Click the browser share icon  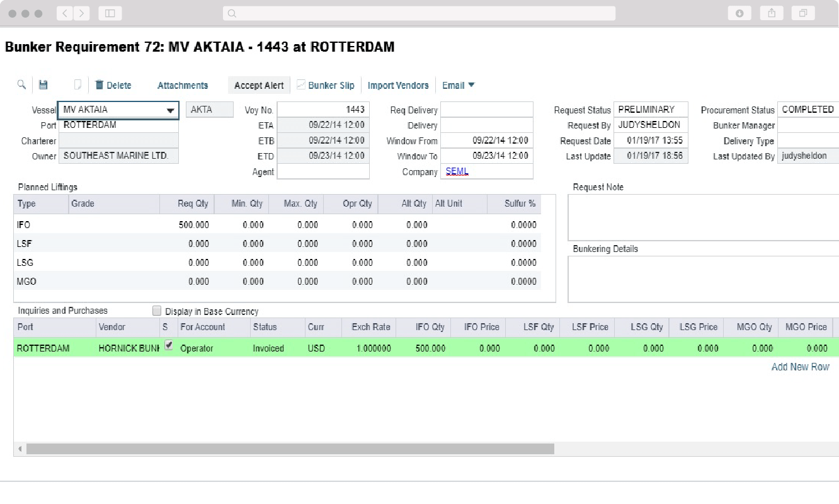[771, 13]
